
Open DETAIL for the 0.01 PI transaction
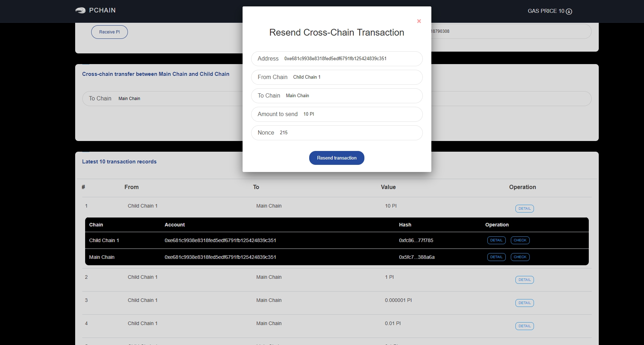coord(524,326)
